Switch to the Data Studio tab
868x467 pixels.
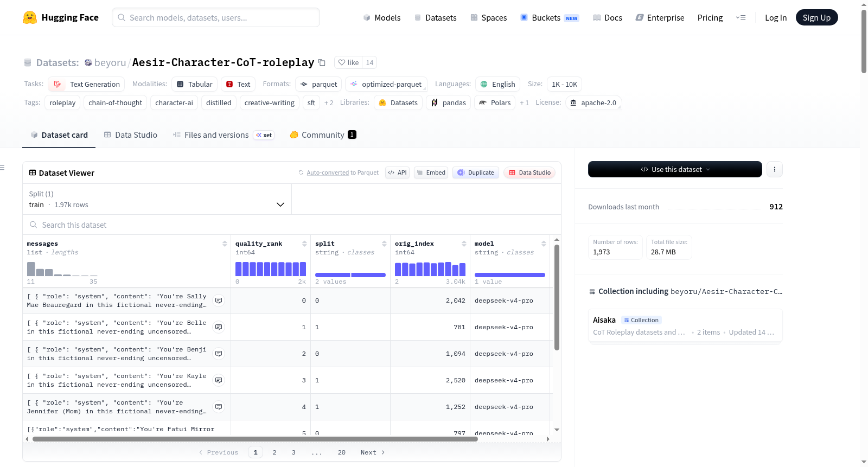(131, 135)
